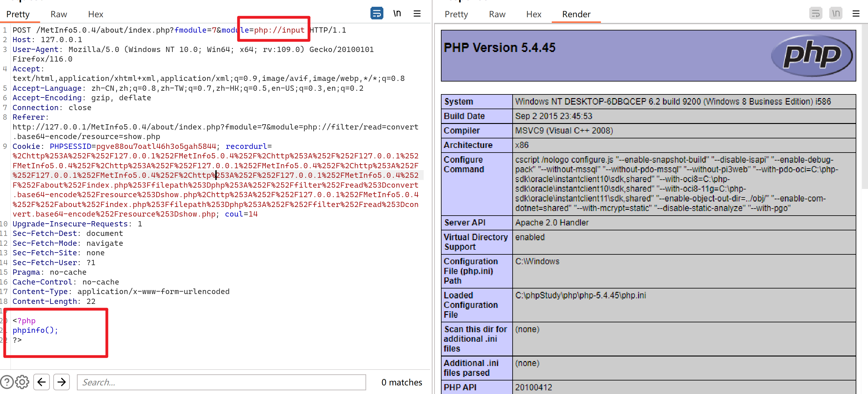The width and height of the screenshot is (868, 394).
Task: Click 'Build Date' row label
Action: [464, 116]
